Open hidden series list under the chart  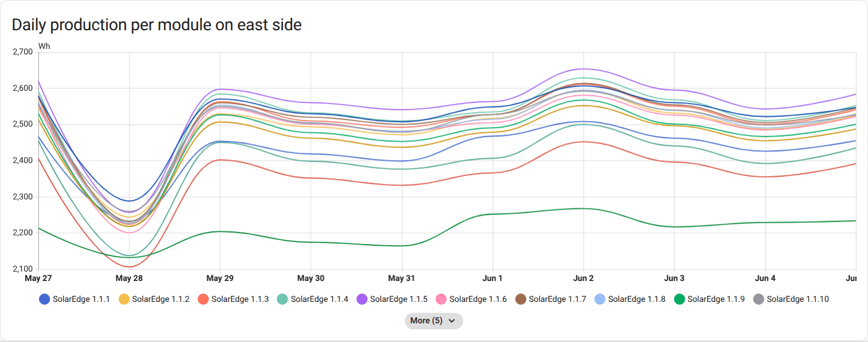(433, 321)
